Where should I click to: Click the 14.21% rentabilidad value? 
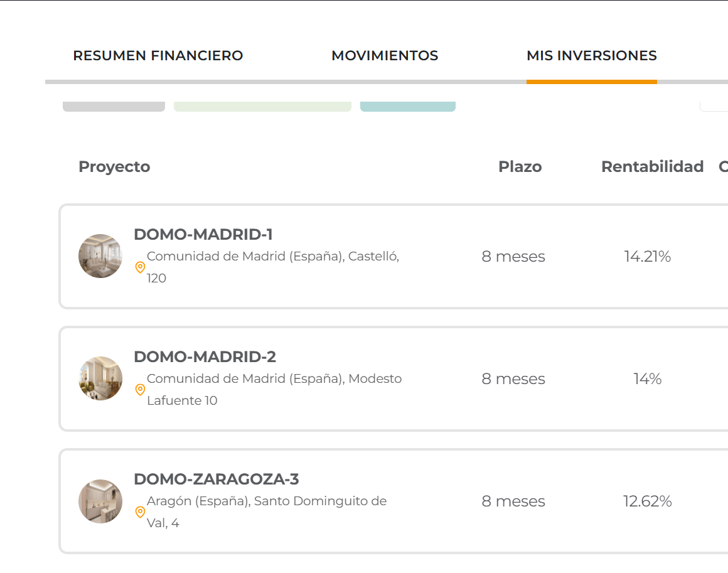[647, 257]
